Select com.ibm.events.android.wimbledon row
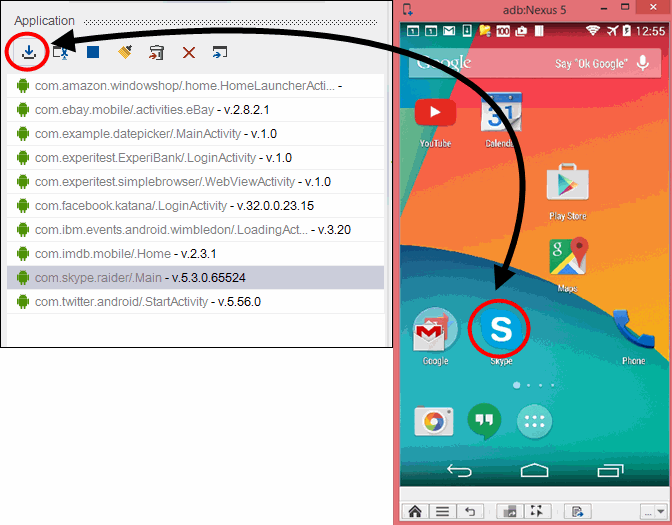This screenshot has height=525, width=672. click(195, 230)
